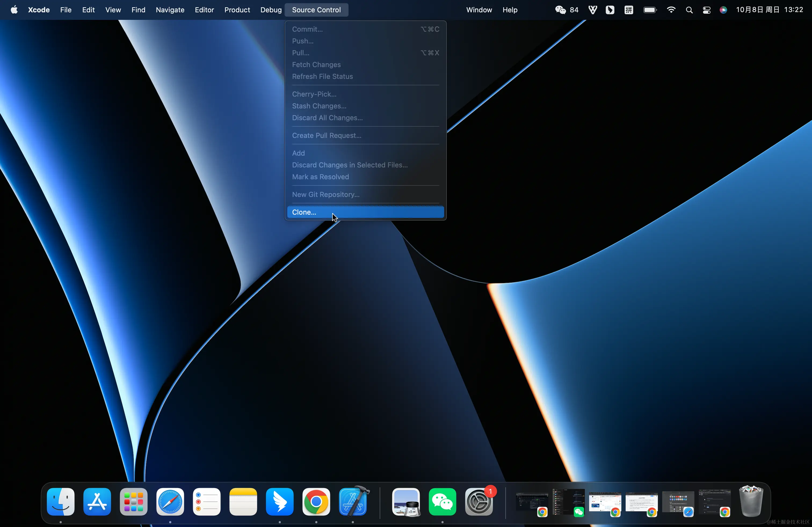Open Launchpad from the Dock
This screenshot has width=812, height=527.
click(134, 502)
